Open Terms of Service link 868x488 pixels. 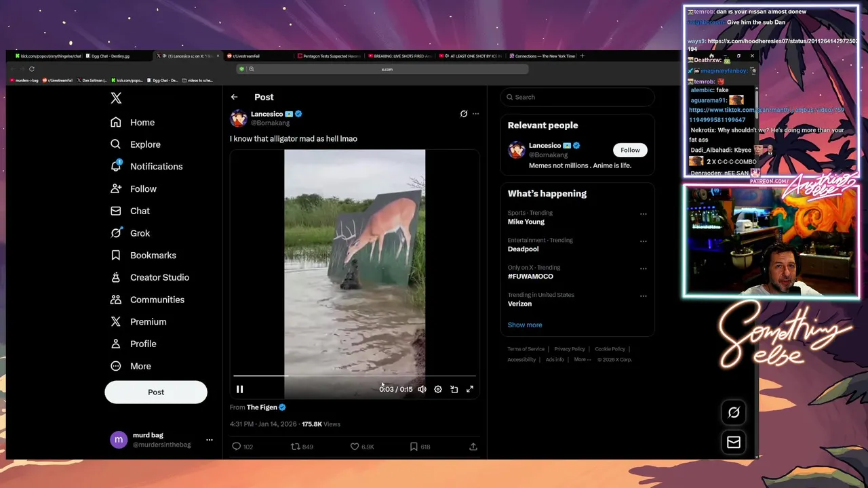tap(526, 349)
